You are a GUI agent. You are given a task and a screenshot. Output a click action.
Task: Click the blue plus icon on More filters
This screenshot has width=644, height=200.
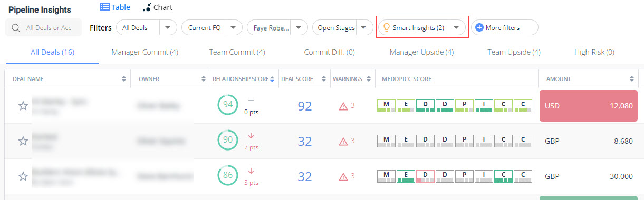click(x=479, y=28)
